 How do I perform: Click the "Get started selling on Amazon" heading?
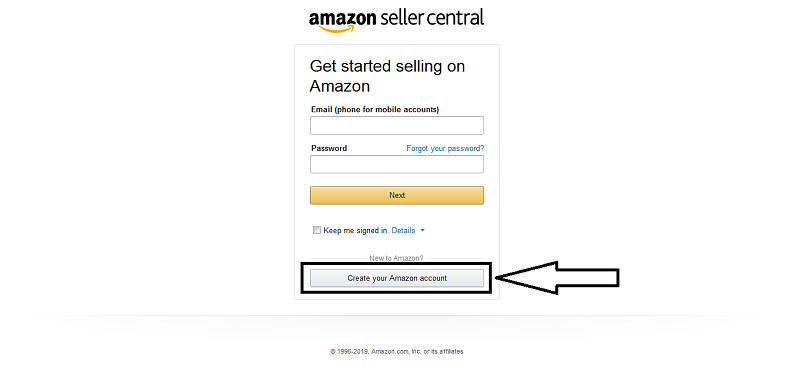point(387,76)
